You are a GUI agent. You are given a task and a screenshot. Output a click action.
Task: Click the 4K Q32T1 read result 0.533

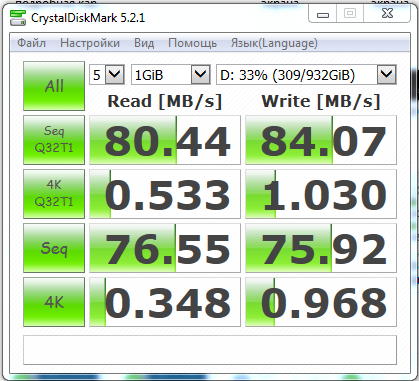[165, 194]
